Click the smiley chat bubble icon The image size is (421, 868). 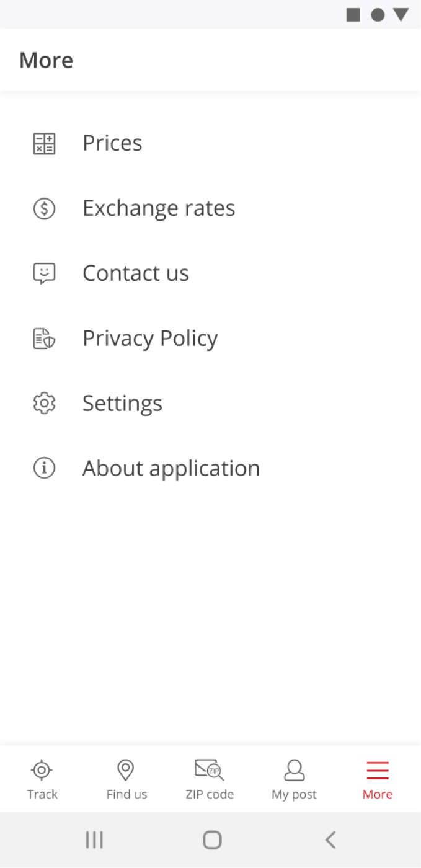point(44,273)
